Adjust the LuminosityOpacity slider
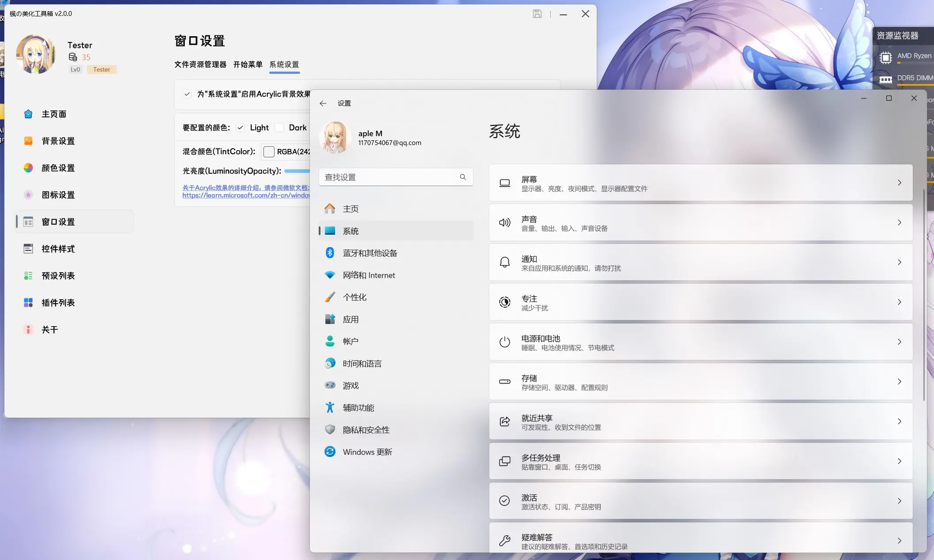The height and width of the screenshot is (560, 934). [x=297, y=171]
